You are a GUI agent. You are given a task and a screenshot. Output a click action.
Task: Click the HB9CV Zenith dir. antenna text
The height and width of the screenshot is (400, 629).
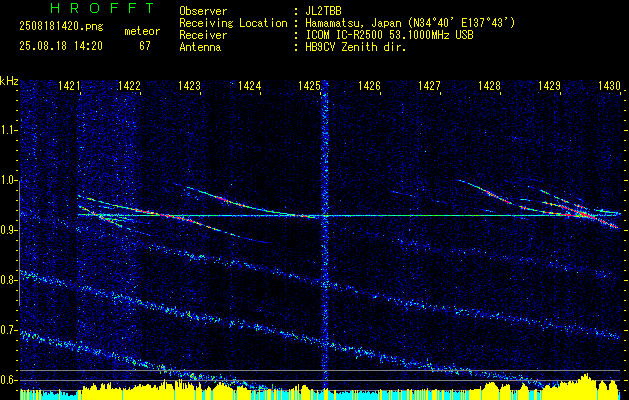pyautogui.click(x=356, y=47)
